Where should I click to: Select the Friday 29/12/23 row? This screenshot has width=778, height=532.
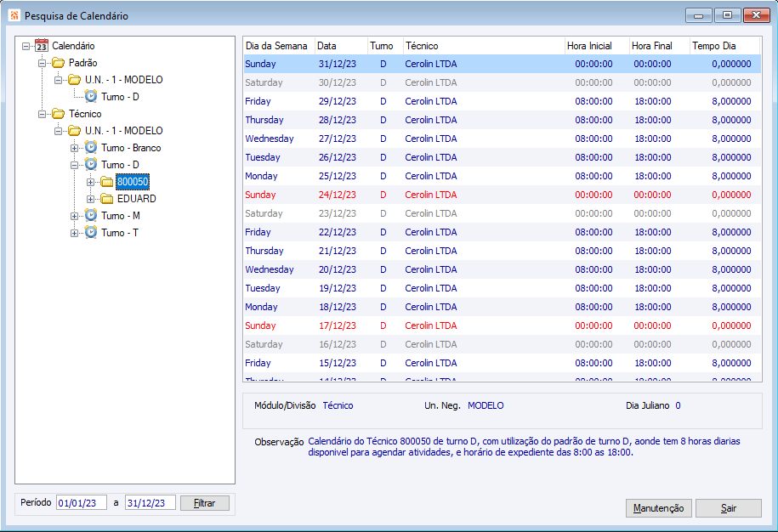click(x=503, y=101)
